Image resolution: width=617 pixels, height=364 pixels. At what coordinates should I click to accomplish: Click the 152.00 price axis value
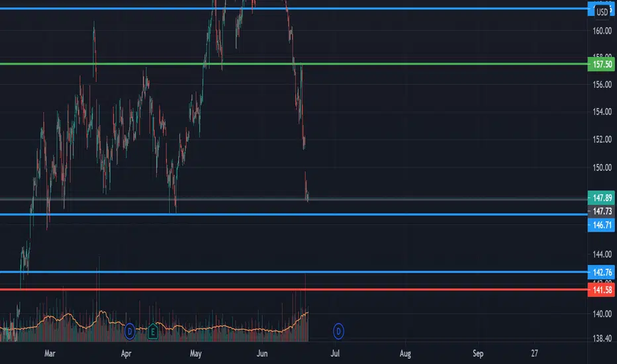click(602, 139)
